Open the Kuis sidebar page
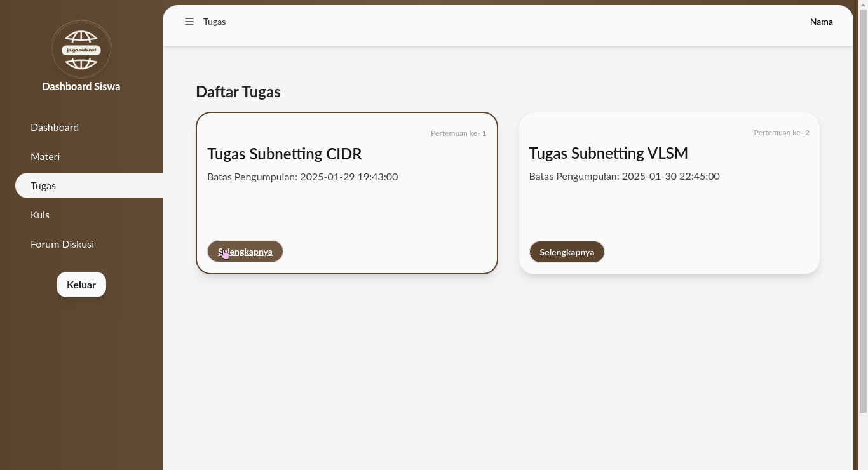This screenshot has height=470, width=868. tap(40, 215)
